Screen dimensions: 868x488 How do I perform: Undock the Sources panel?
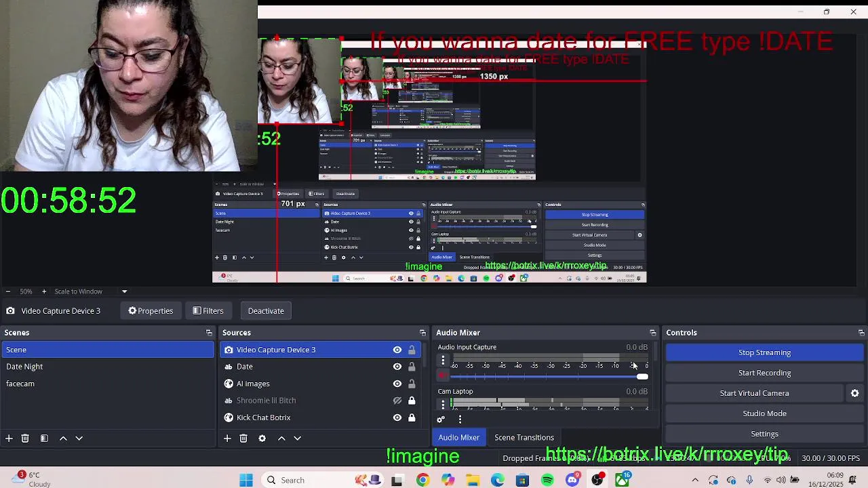pyautogui.click(x=422, y=333)
